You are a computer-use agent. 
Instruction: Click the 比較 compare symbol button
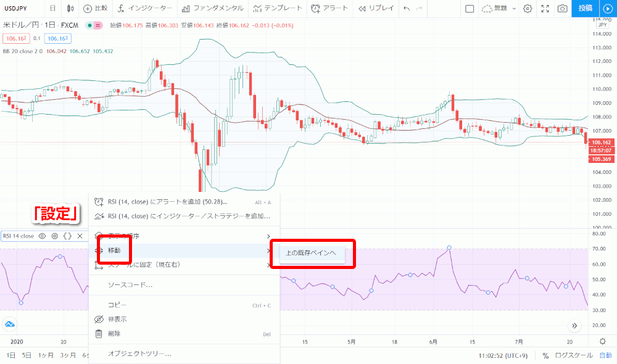(x=95, y=8)
